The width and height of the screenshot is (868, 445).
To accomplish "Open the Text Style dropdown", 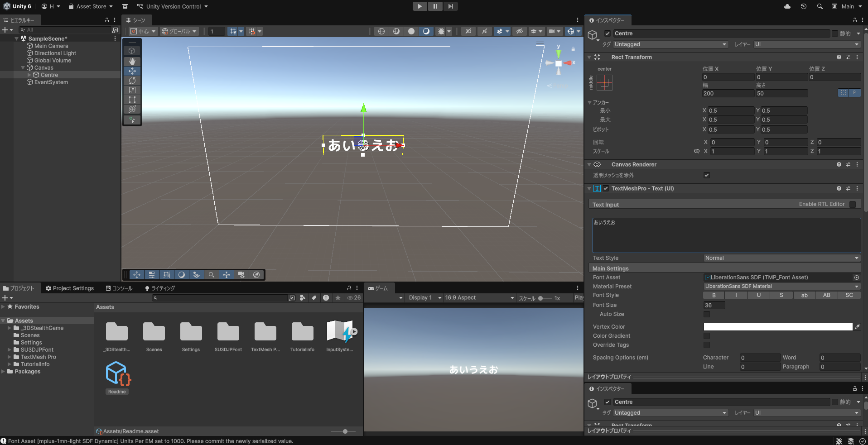I will 781,258.
